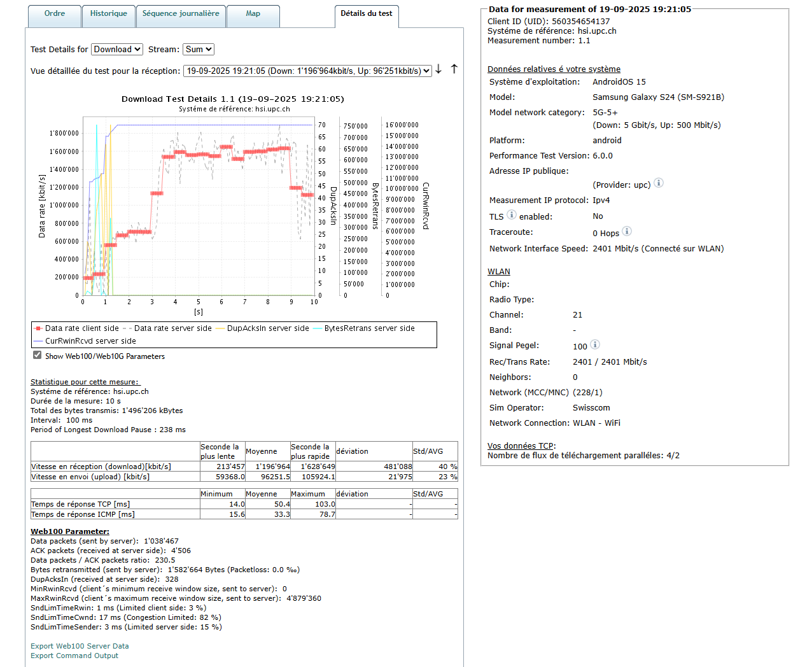Switch to the Ordre tab
The height and width of the screenshot is (667, 812).
[55, 14]
